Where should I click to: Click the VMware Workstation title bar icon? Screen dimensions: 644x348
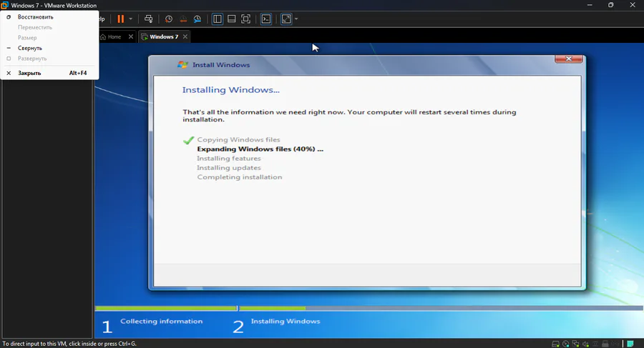pyautogui.click(x=4, y=5)
